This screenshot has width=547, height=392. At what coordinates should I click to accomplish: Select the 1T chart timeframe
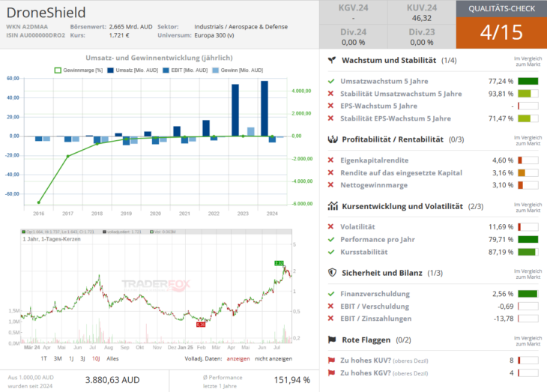coord(43,358)
